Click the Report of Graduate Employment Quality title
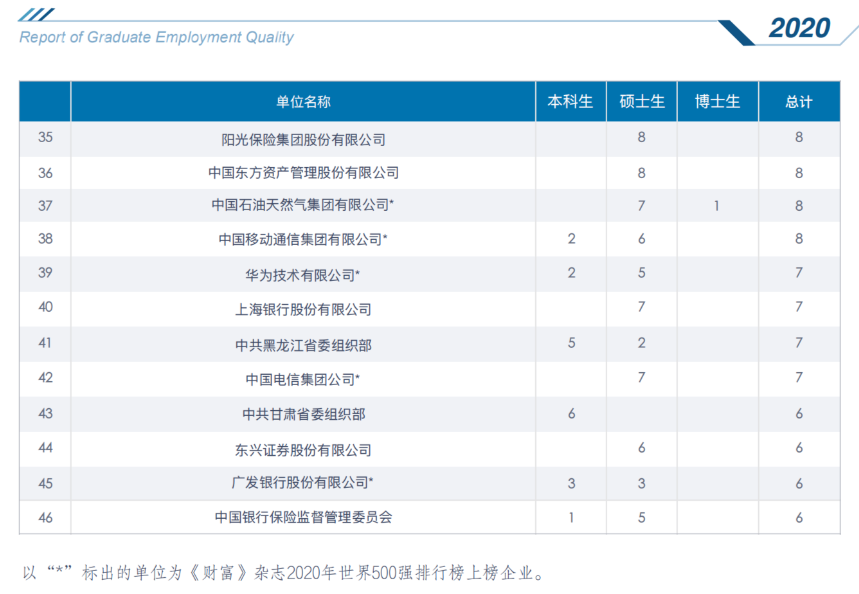The width and height of the screenshot is (859, 594). pos(156,37)
